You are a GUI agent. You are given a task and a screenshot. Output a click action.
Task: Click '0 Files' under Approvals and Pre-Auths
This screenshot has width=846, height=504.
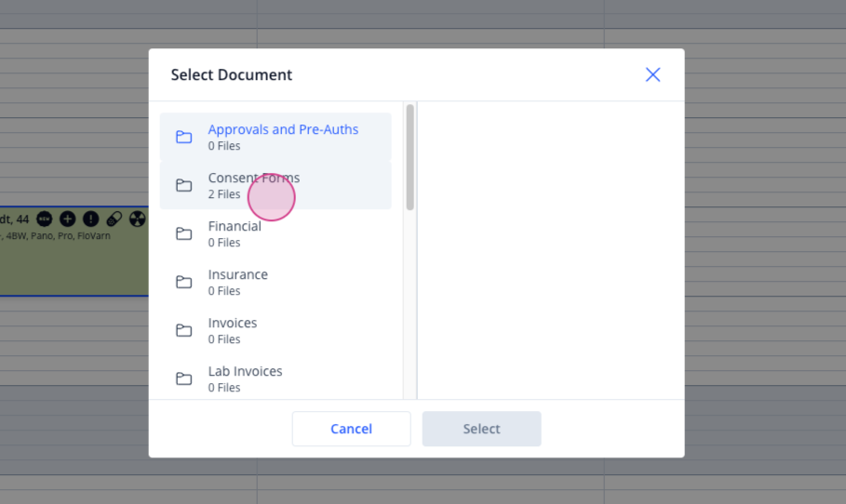point(224,146)
